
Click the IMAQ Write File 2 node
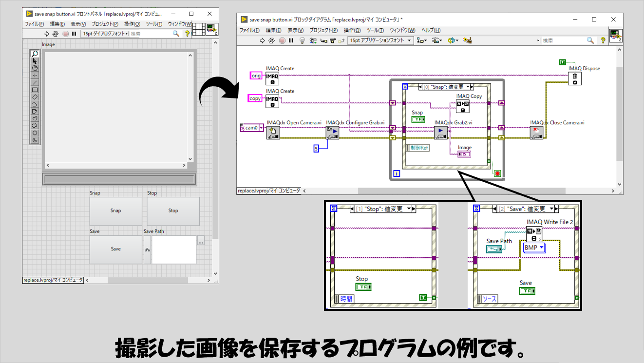pyautogui.click(x=534, y=234)
